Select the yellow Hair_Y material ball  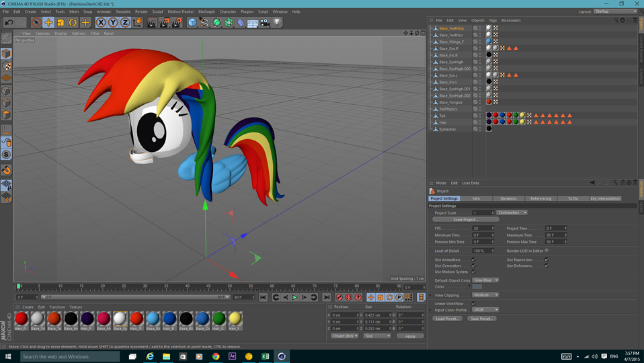(x=235, y=319)
